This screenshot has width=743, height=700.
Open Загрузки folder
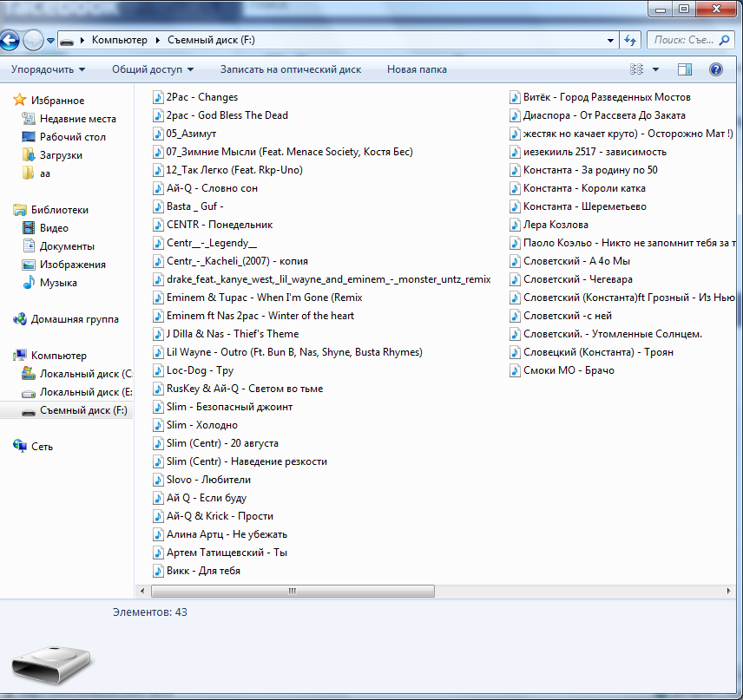click(61, 155)
